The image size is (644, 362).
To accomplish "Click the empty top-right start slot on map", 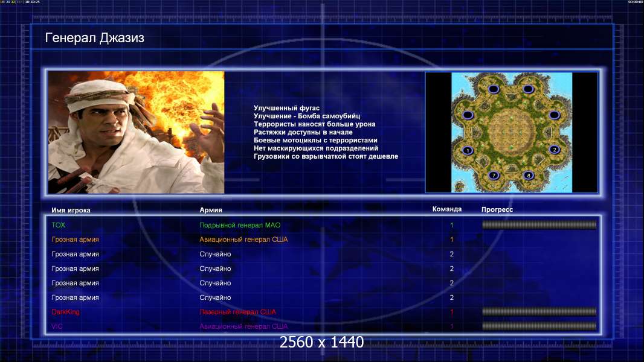I will point(528,89).
